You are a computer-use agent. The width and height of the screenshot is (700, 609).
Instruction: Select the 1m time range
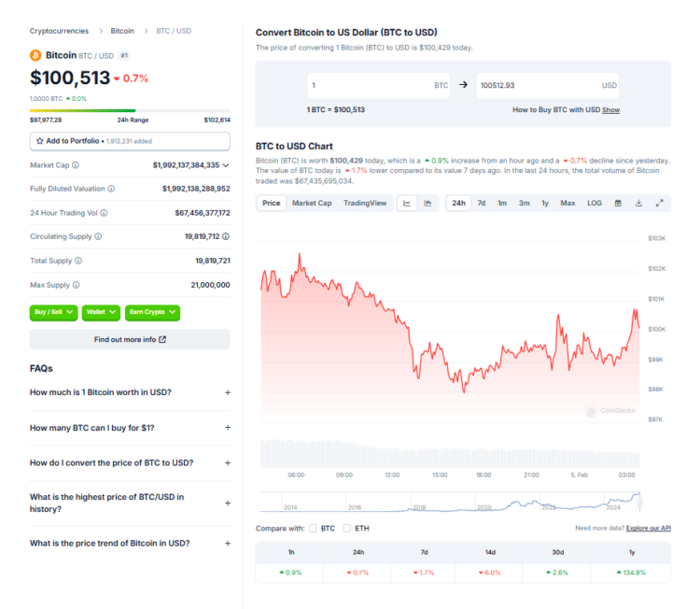pos(502,204)
